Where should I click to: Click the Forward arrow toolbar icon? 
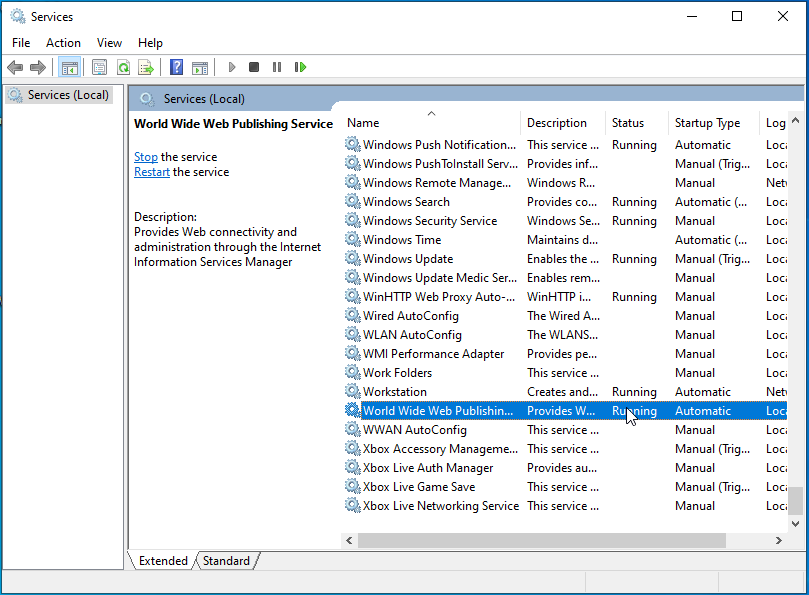pos(38,67)
